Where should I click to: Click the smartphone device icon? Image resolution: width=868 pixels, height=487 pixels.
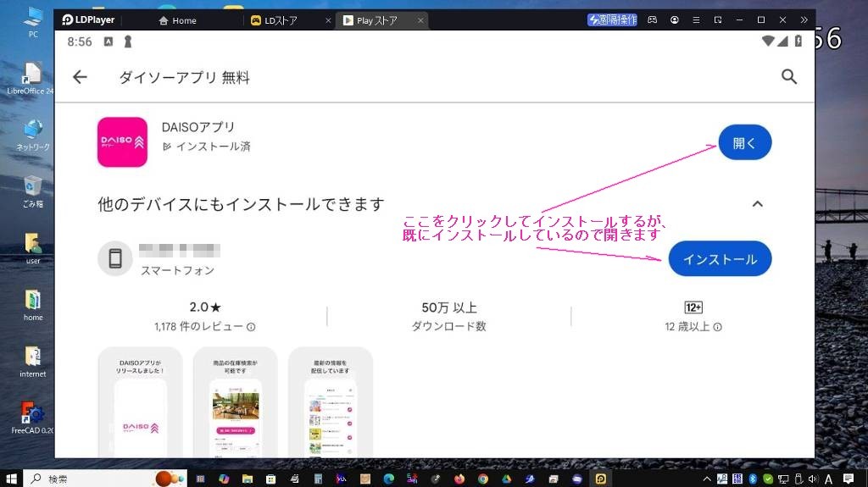tap(115, 258)
